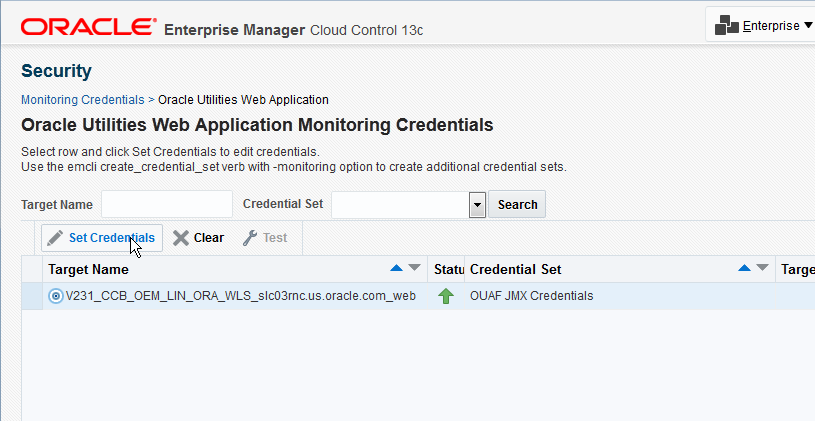815x421 pixels.
Task: Click into the Credential Set combo field
Action: (x=400, y=204)
